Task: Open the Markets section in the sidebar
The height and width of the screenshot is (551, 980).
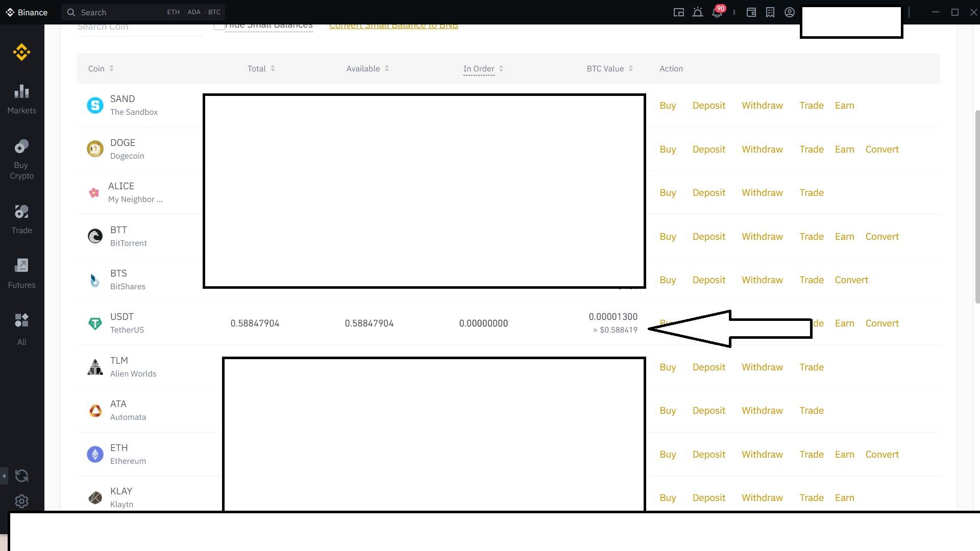Action: tap(21, 99)
